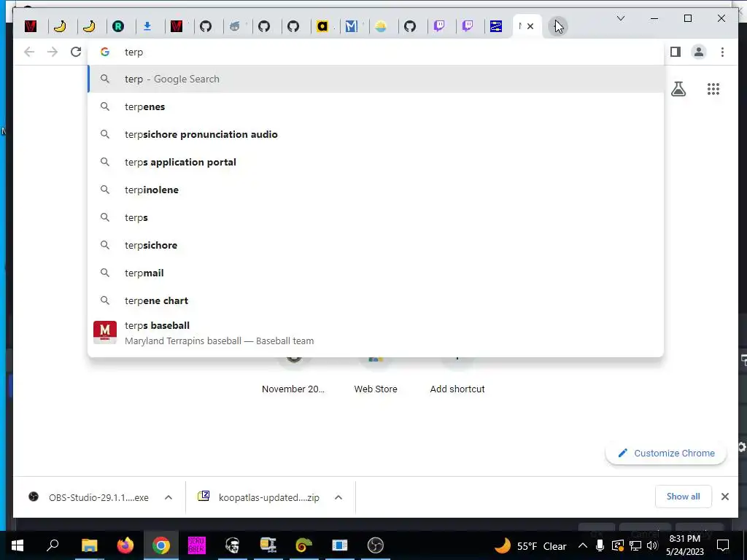This screenshot has height=560, width=747.
Task: Open the sun-over-water icon tab
Action: [381, 26]
